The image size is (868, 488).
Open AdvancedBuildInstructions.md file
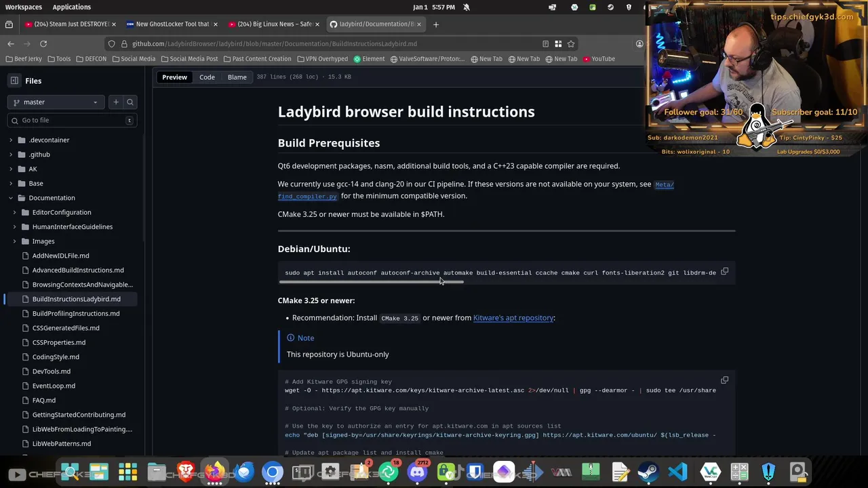(x=78, y=270)
